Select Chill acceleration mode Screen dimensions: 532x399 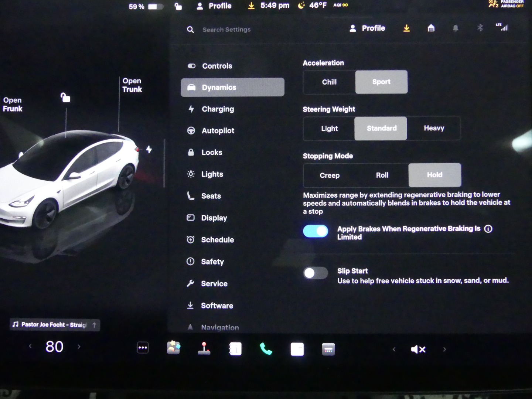click(329, 82)
